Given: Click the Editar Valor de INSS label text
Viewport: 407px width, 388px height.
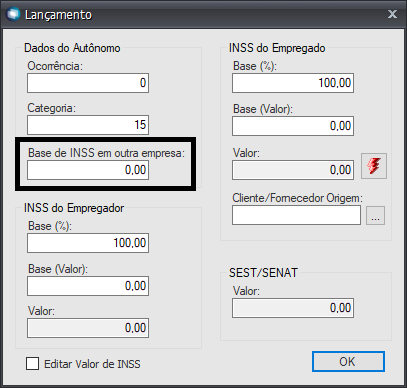Looking at the screenshot, I should click(92, 364).
